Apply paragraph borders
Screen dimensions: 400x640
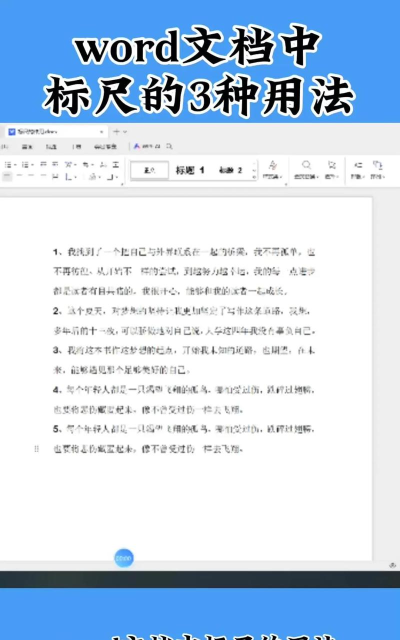pos(112,176)
